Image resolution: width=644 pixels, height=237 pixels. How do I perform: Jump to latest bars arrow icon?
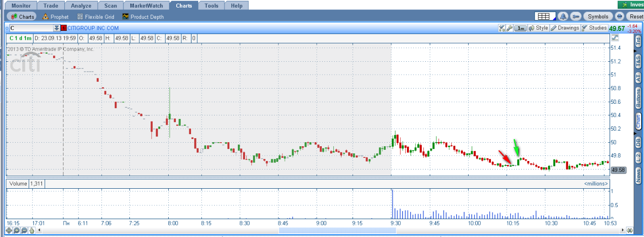630,230
